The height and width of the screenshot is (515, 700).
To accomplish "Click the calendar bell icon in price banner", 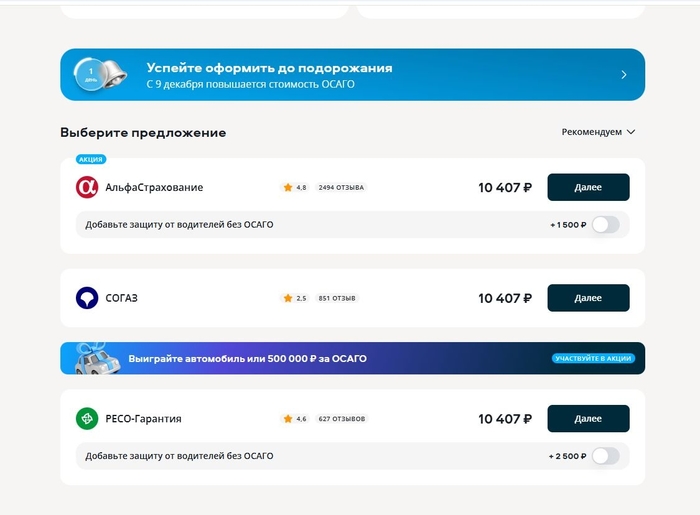I will point(98,75).
